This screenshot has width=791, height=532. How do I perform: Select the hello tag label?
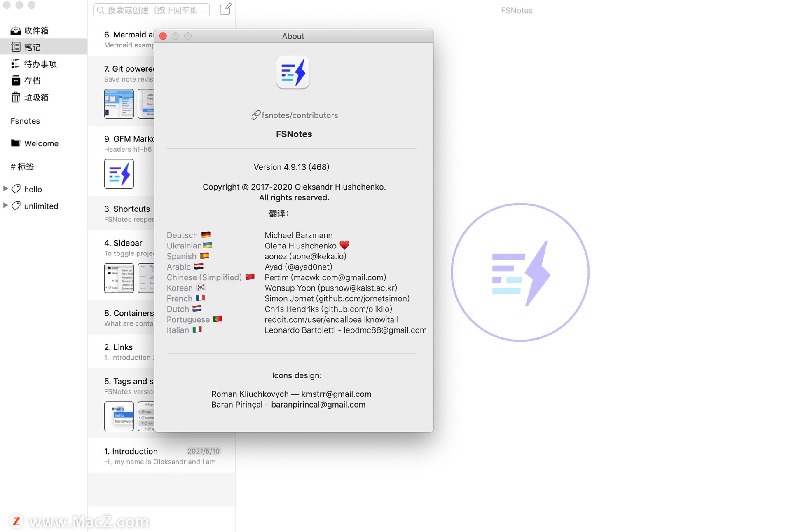coord(33,189)
